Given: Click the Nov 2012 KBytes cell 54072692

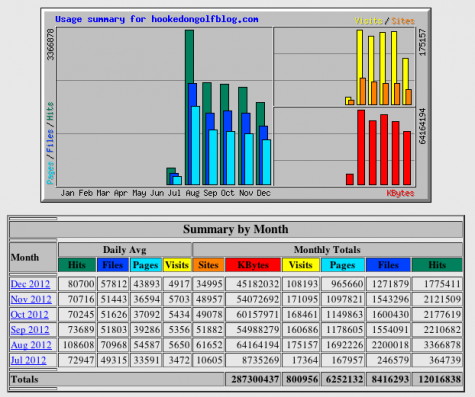Looking at the screenshot, I should click(253, 299).
